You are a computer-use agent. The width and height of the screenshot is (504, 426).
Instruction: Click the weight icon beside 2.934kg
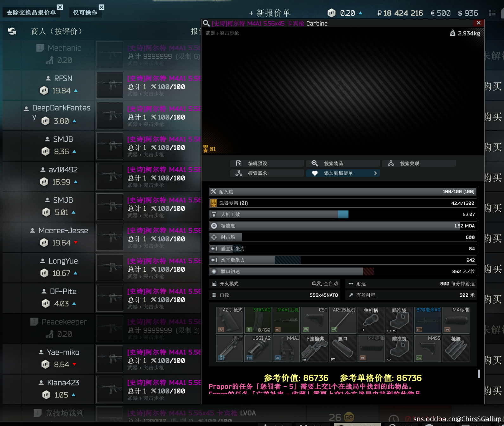pyautogui.click(x=453, y=33)
